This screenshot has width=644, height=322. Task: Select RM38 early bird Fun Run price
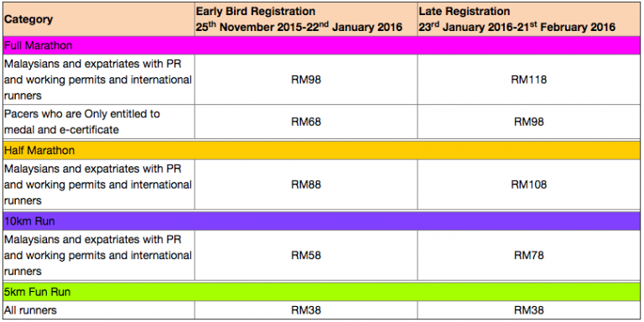click(306, 310)
